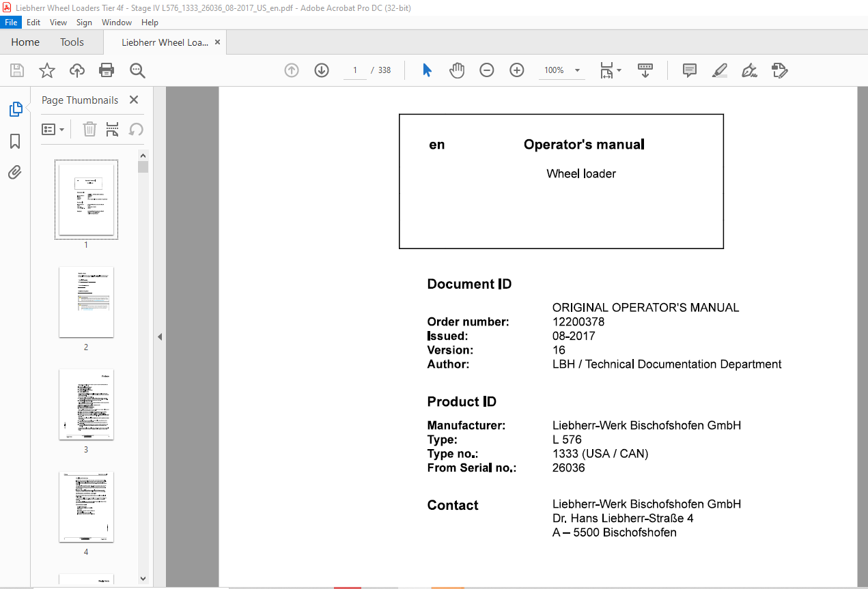This screenshot has height=589, width=868.
Task: Click the text '1333 (USA / CAN)'
Action: pos(600,454)
